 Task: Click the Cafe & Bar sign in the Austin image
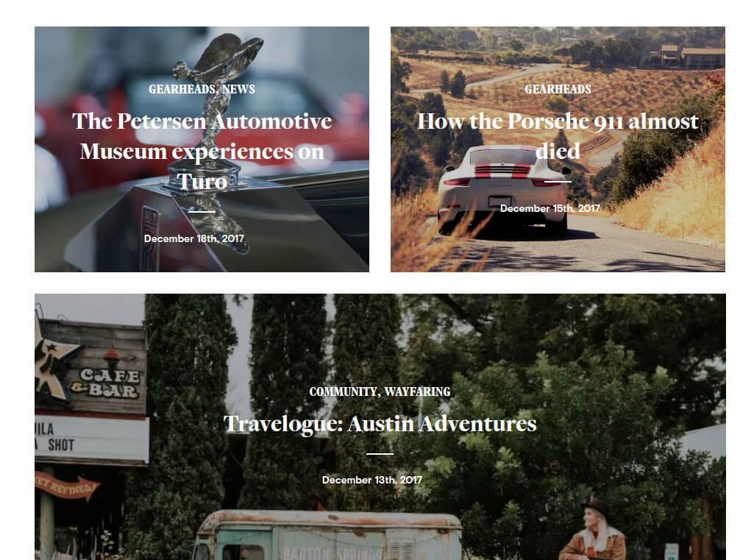pyautogui.click(x=91, y=368)
